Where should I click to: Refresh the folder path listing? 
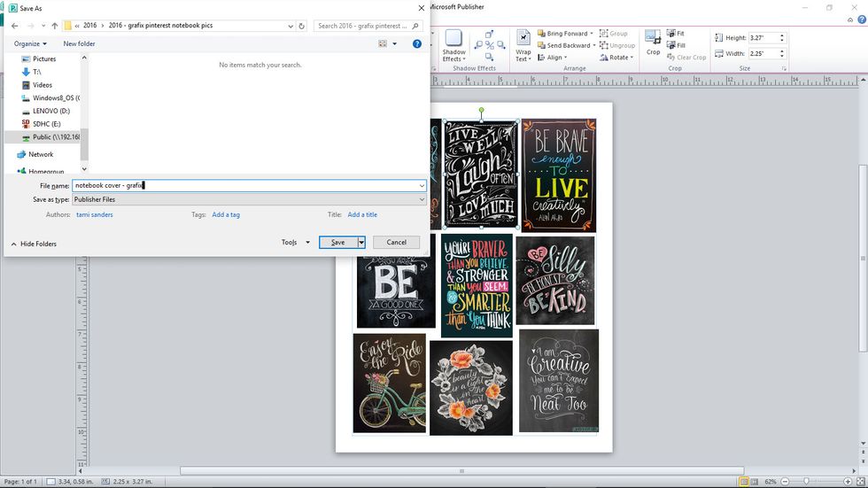(x=302, y=26)
